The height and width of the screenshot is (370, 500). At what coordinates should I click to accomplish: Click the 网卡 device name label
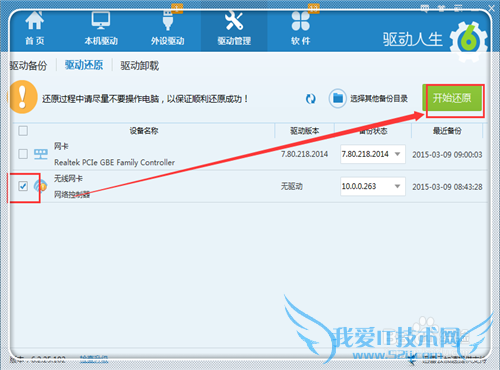61,146
